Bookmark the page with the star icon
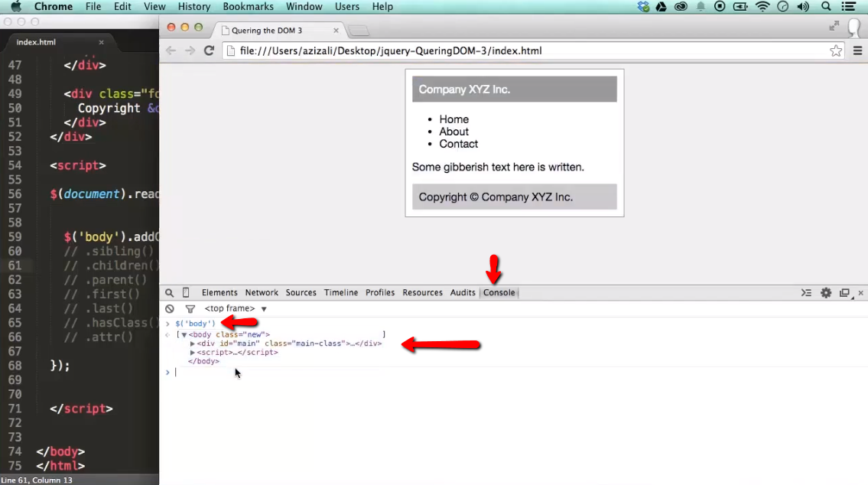The height and width of the screenshot is (485, 868). (836, 51)
